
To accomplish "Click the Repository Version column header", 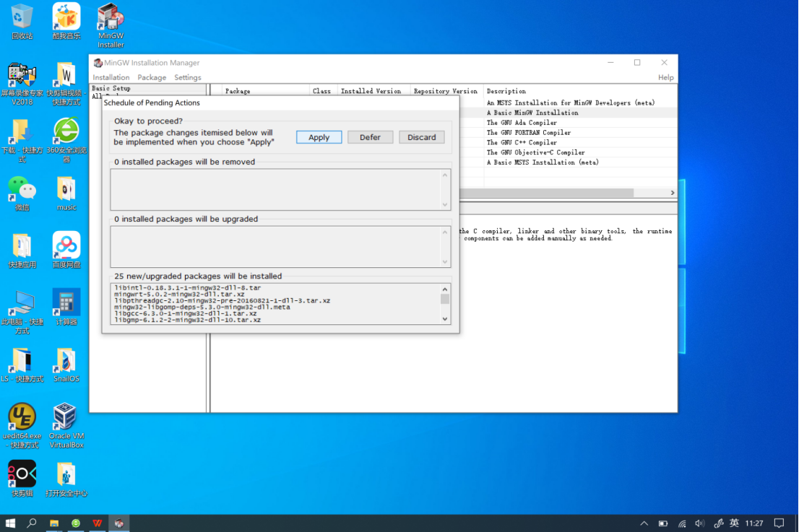I will point(445,91).
